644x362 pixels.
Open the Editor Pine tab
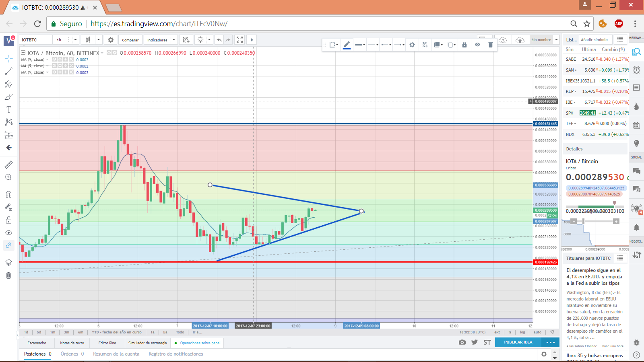pos(107,343)
